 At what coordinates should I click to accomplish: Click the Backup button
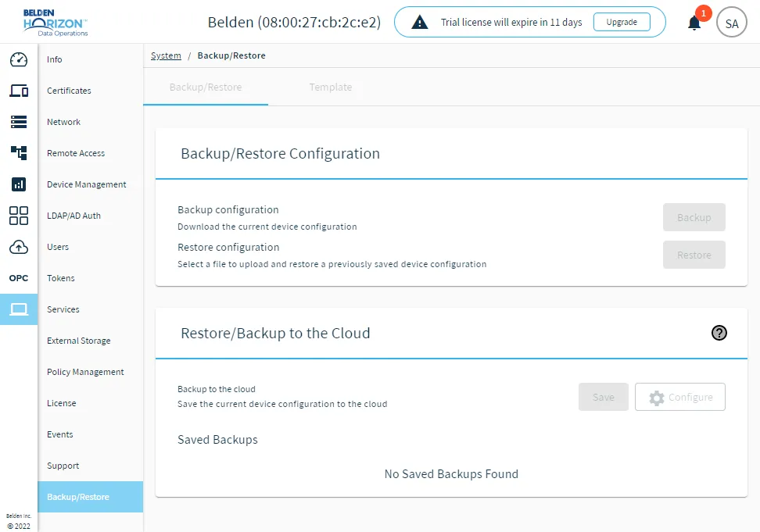(694, 217)
